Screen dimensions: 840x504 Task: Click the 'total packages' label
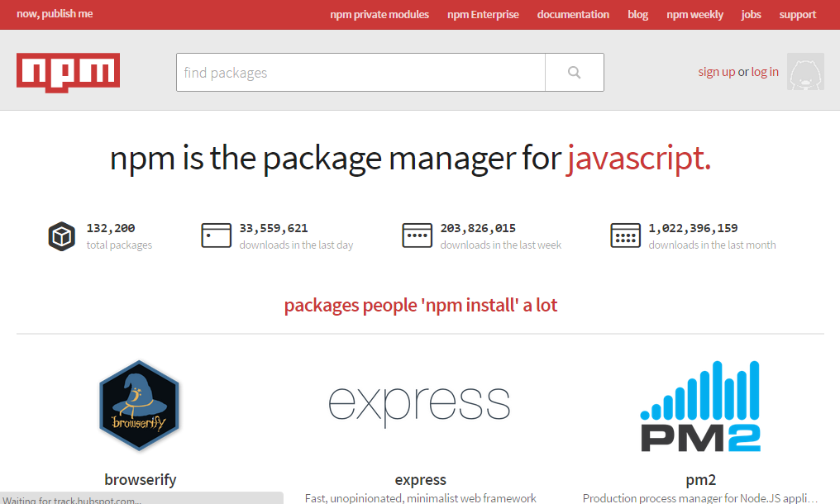119,245
